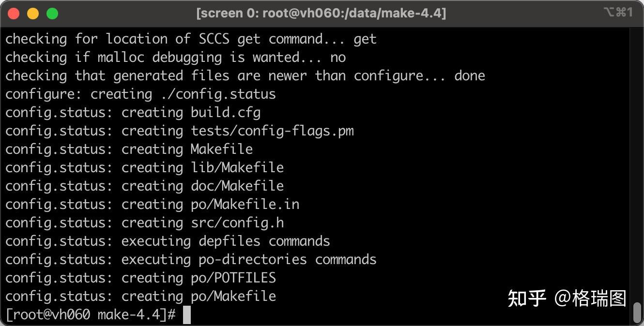Select the creating lib/Makefile line
Screen dimensions: 644x326
tap(144, 167)
